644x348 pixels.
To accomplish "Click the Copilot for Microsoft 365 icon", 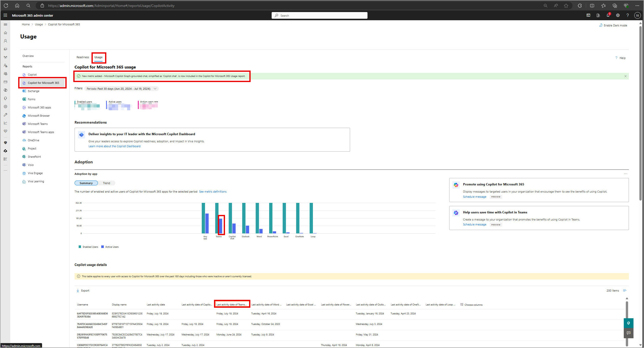I will click(x=24, y=82).
